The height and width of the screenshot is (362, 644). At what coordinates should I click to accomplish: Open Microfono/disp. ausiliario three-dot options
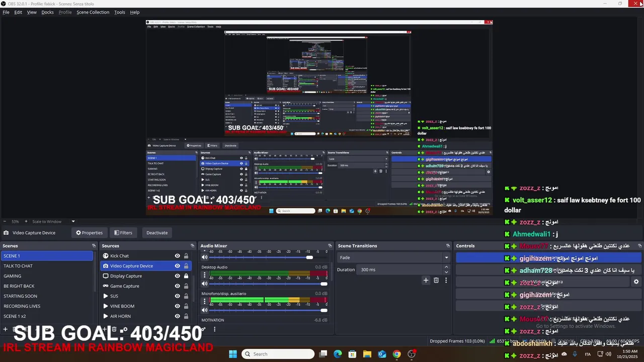click(x=204, y=301)
